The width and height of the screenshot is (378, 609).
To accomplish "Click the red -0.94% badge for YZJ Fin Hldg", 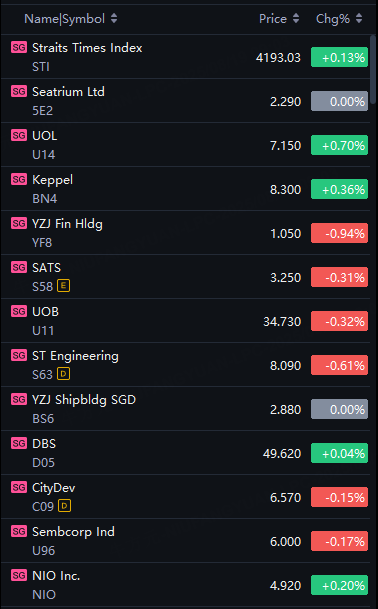I will coord(339,233).
